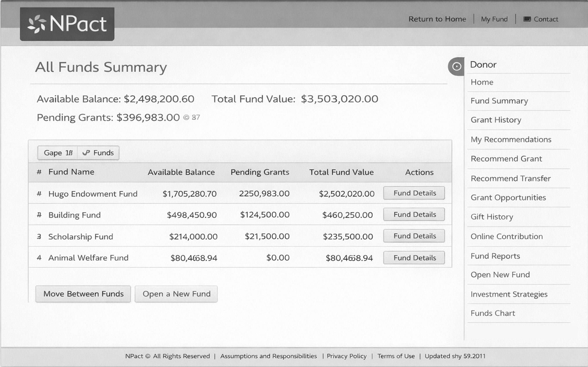Click the Donor circular panel icon
This screenshot has width=588, height=367.
(456, 66)
